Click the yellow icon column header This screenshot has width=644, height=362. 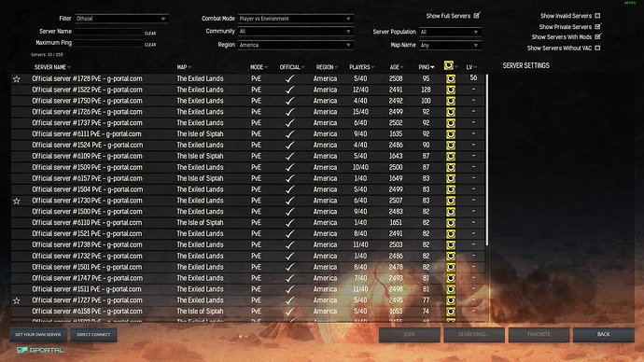(449, 65)
